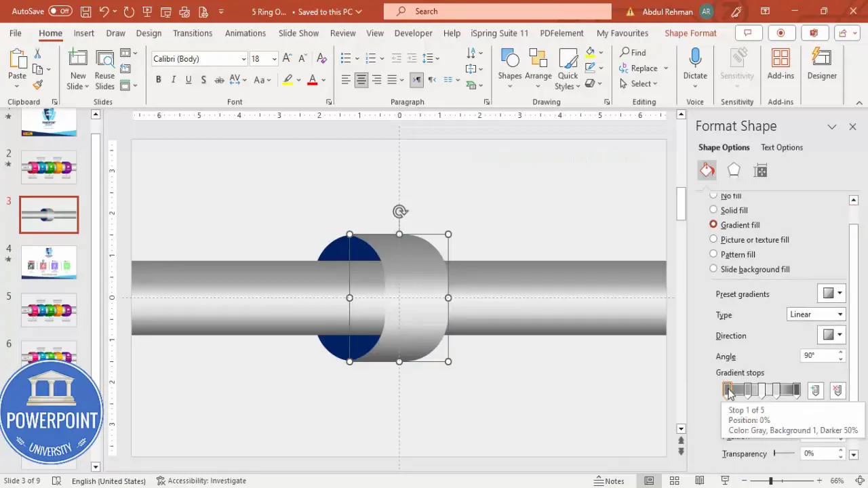Center align the text
The width and height of the screenshot is (868, 488).
[361, 80]
